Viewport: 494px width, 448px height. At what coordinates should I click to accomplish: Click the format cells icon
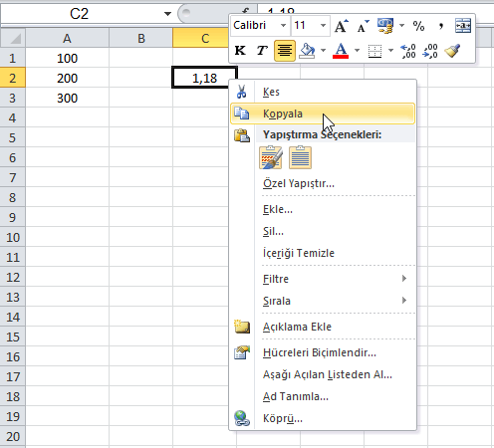(242, 352)
